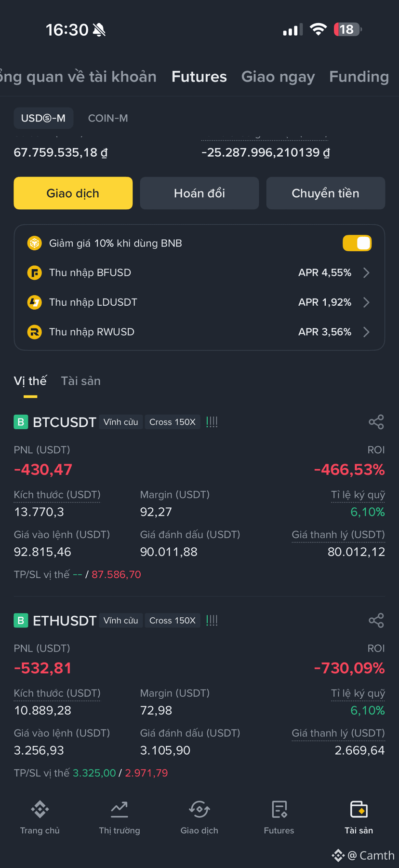The image size is (399, 868).
Task: Switch to Tài sản sub-tab
Action: pyautogui.click(x=81, y=381)
